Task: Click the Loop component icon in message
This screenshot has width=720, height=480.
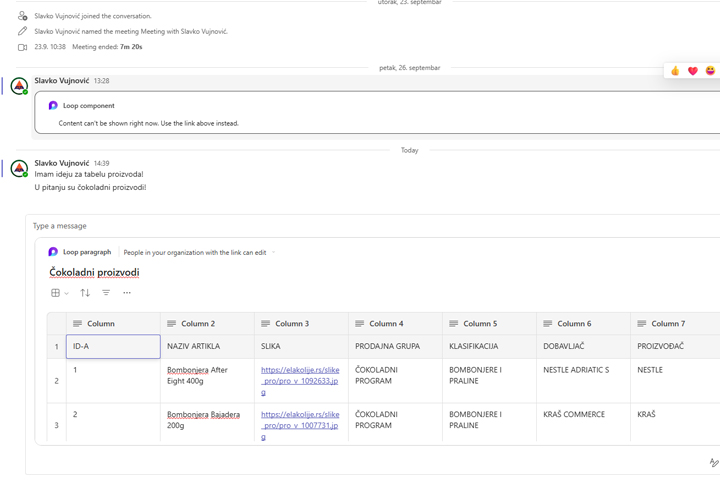Action: 53,105
